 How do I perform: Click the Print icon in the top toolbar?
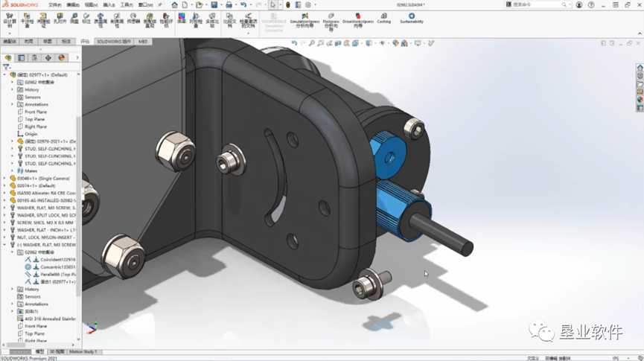click(230, 5)
